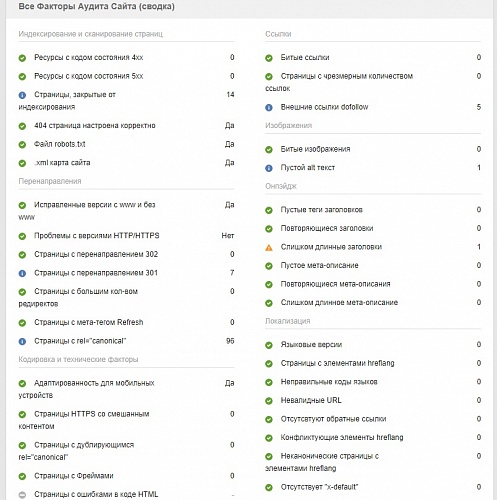The image size is (497, 500).
Task: Select the 'Локализация' section header
Action: (x=288, y=321)
